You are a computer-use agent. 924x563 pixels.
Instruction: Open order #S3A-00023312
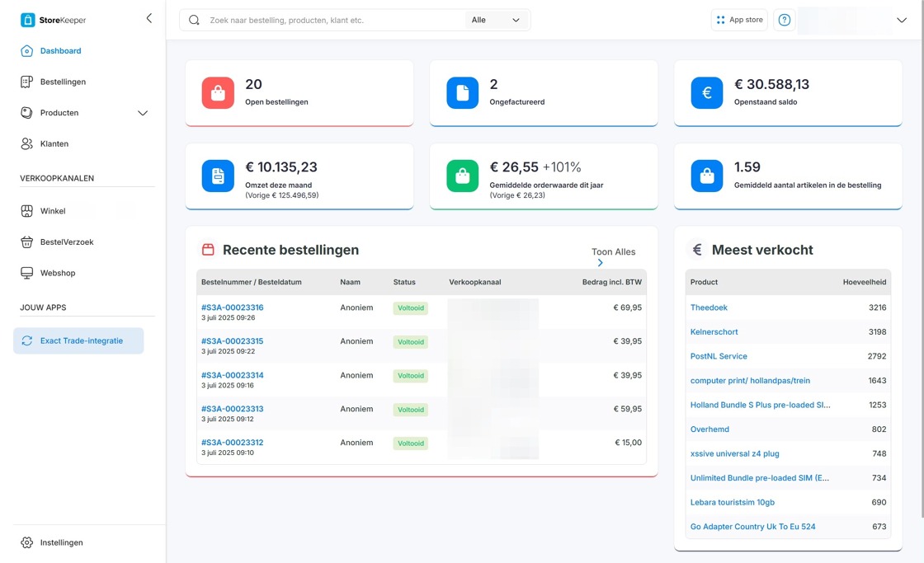pyautogui.click(x=232, y=443)
